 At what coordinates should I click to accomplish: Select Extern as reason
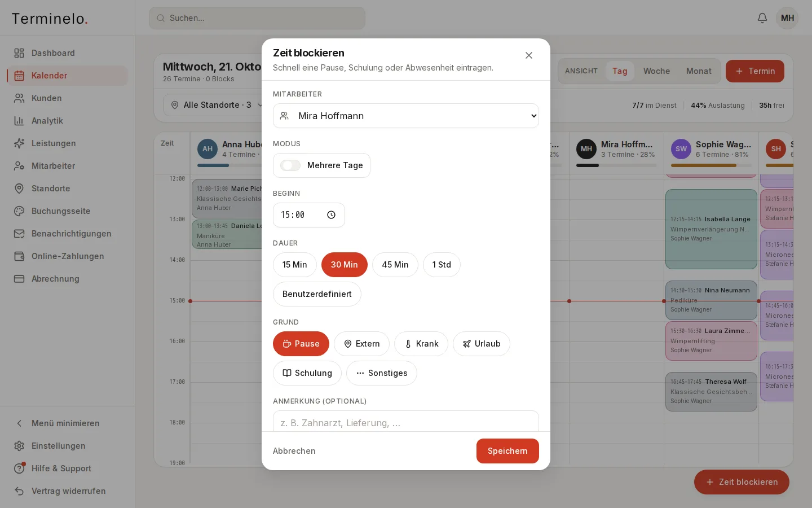pos(361,344)
